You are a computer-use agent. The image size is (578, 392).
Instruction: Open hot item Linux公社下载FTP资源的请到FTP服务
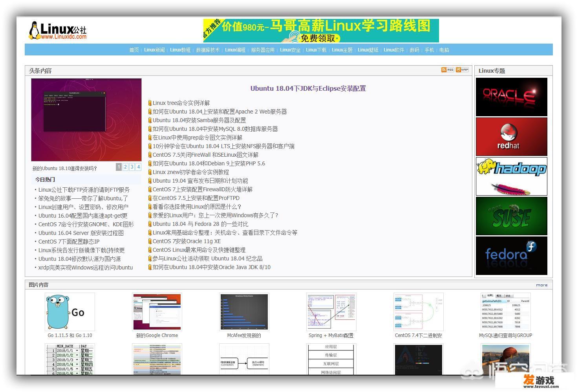coord(84,190)
